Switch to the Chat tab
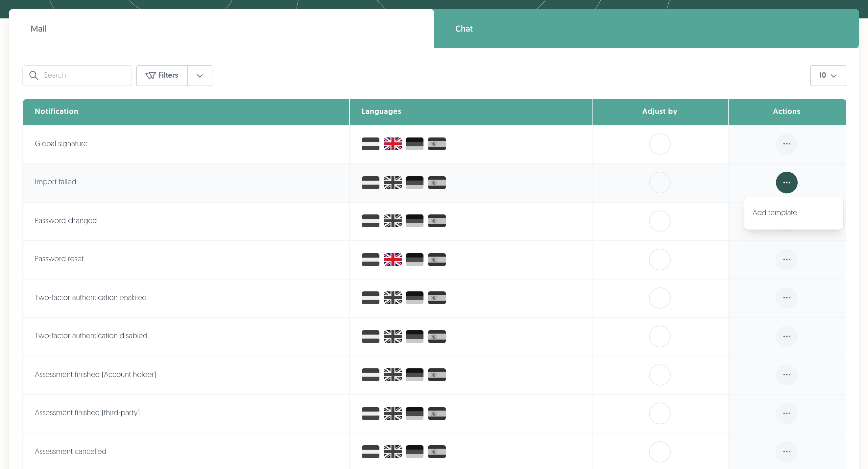This screenshot has height=469, width=868. [646, 29]
